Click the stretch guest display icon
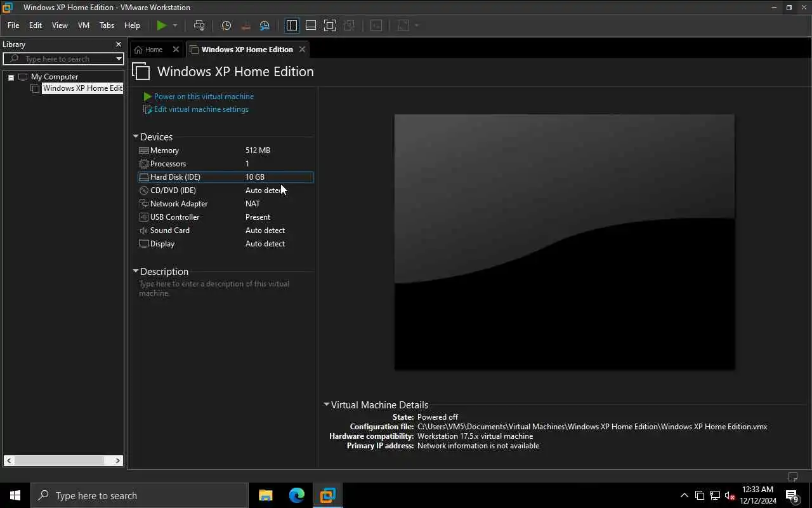This screenshot has width=812, height=508. click(403, 25)
